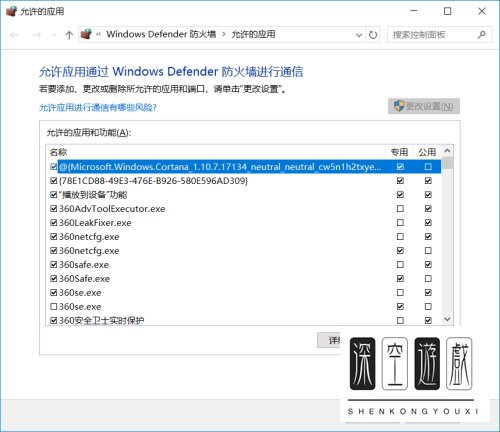The height and width of the screenshot is (432, 500).
Task: Open the 允许应用进行通信有哪些风险 link
Action: click(98, 107)
